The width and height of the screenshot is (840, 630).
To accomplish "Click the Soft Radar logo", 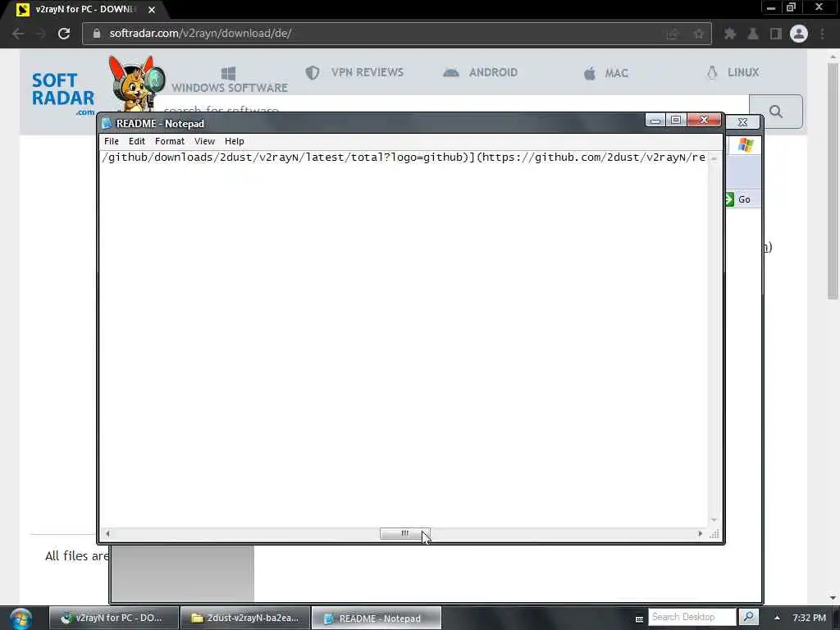I will 62,94.
